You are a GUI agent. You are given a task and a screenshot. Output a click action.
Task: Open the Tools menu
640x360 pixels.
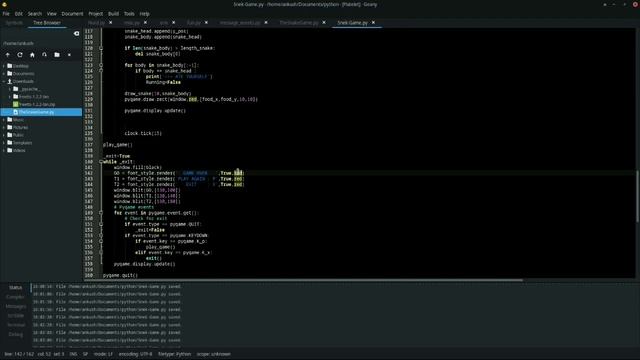pos(129,13)
